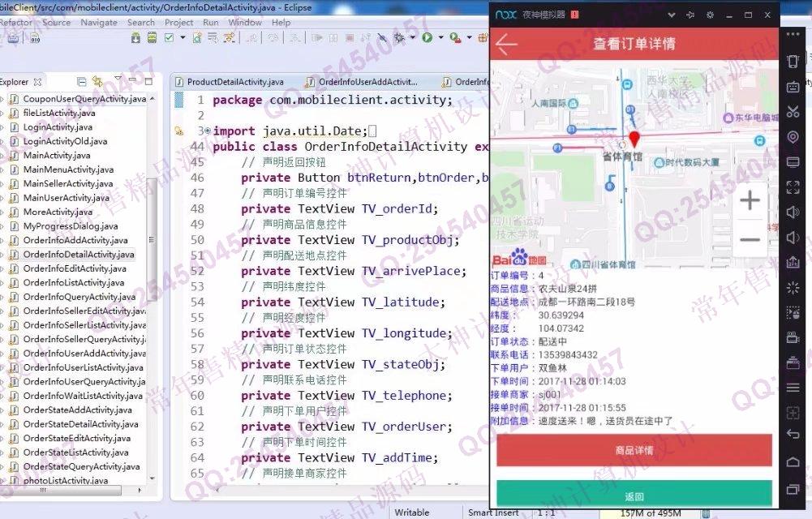The width and height of the screenshot is (812, 519).
Task: Click the green Run button in Eclipse toolbar
Action: [427, 37]
